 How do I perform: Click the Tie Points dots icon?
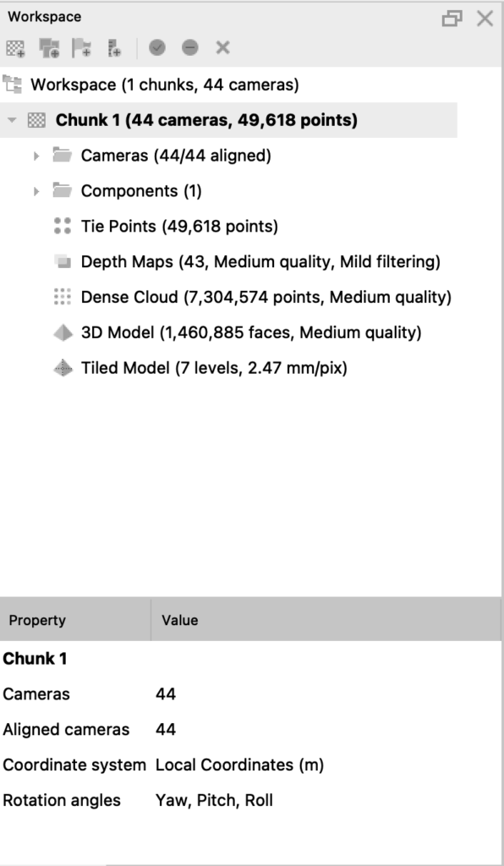coord(63,226)
